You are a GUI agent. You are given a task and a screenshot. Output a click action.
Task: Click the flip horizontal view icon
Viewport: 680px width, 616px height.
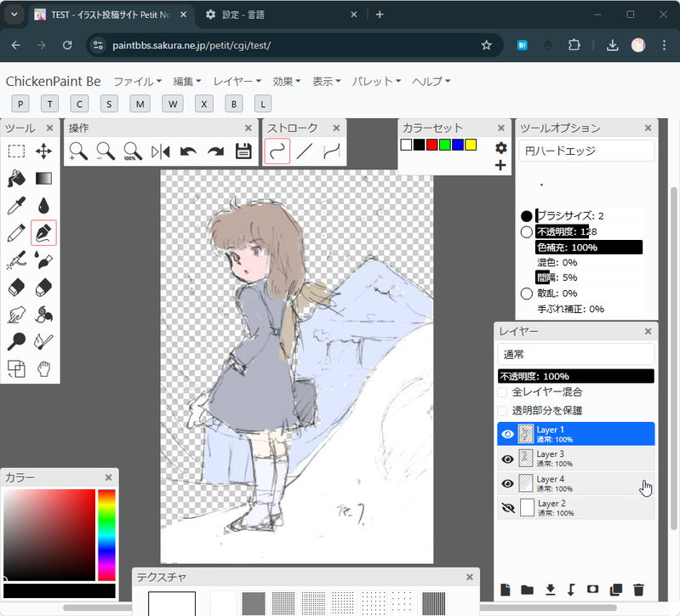click(x=161, y=151)
